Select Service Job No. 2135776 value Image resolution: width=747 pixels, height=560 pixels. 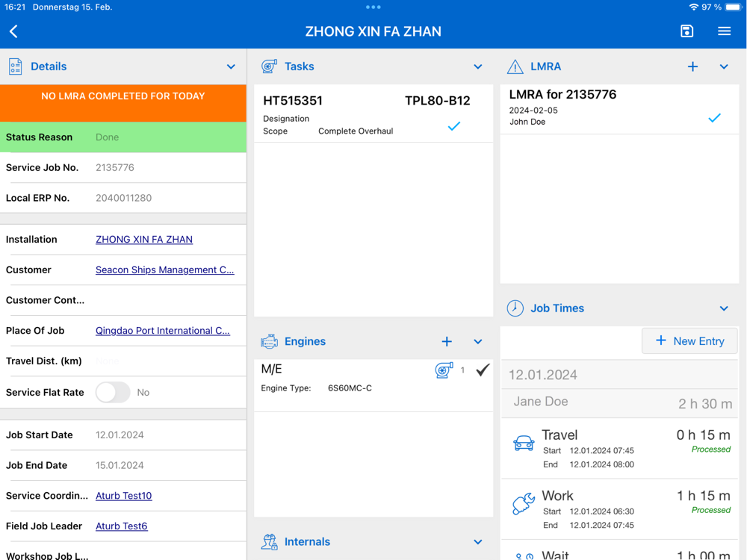pos(115,167)
